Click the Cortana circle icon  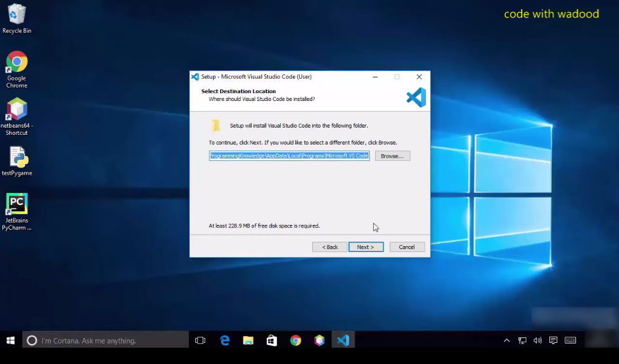(31, 340)
